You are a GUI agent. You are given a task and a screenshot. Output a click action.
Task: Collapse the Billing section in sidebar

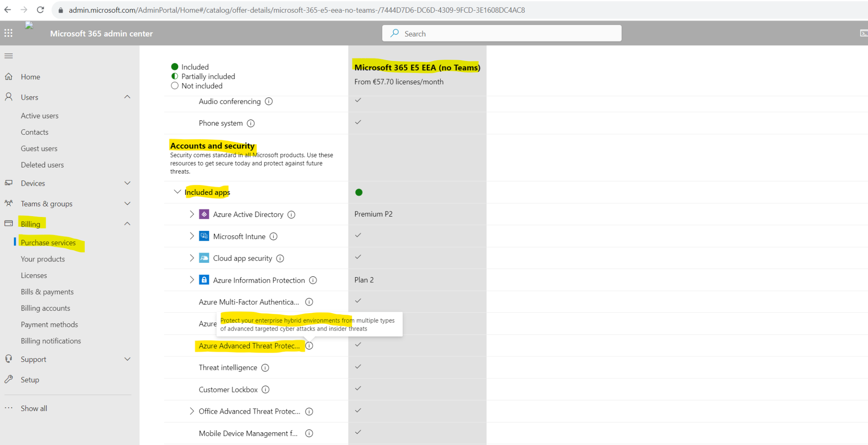pos(127,223)
